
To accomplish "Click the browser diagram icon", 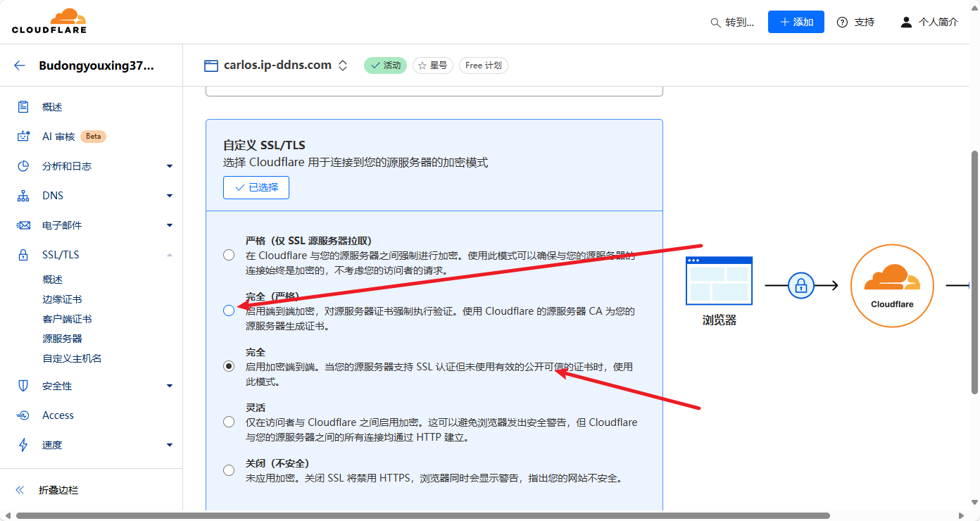I will pyautogui.click(x=719, y=280).
